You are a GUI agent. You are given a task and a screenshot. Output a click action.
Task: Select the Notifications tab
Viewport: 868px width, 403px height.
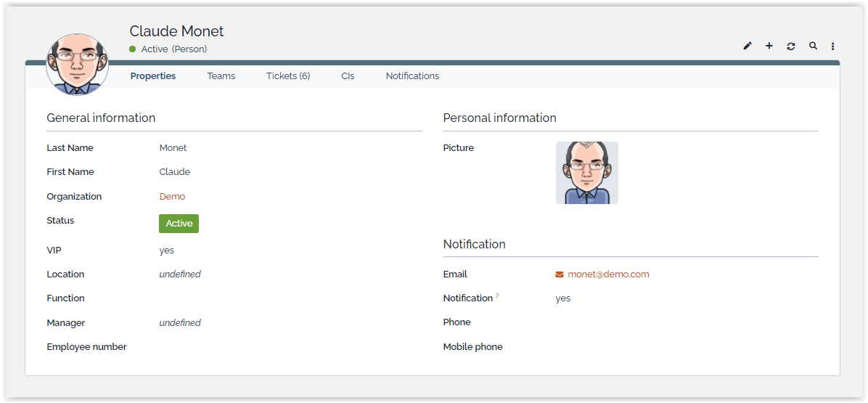click(412, 76)
